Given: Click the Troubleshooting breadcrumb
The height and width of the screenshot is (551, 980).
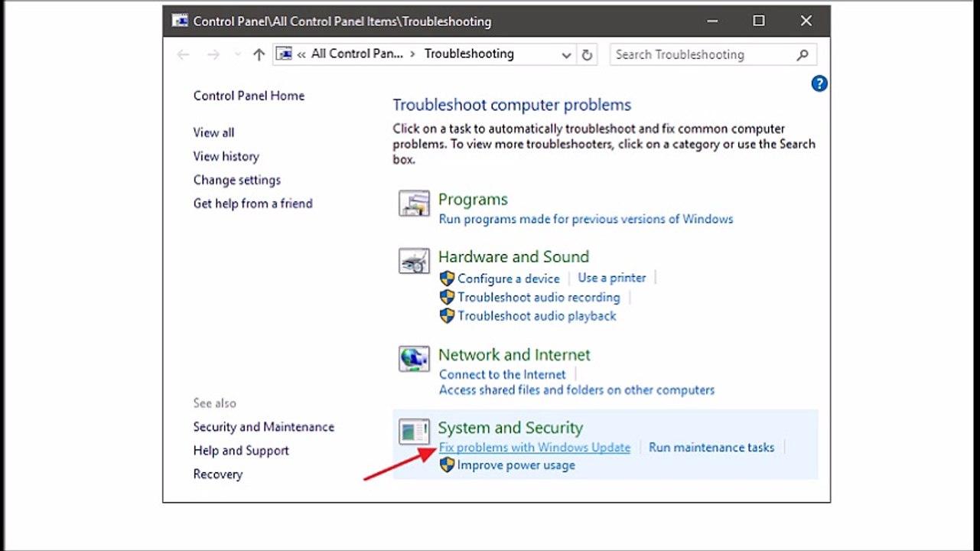Looking at the screenshot, I should 469,54.
